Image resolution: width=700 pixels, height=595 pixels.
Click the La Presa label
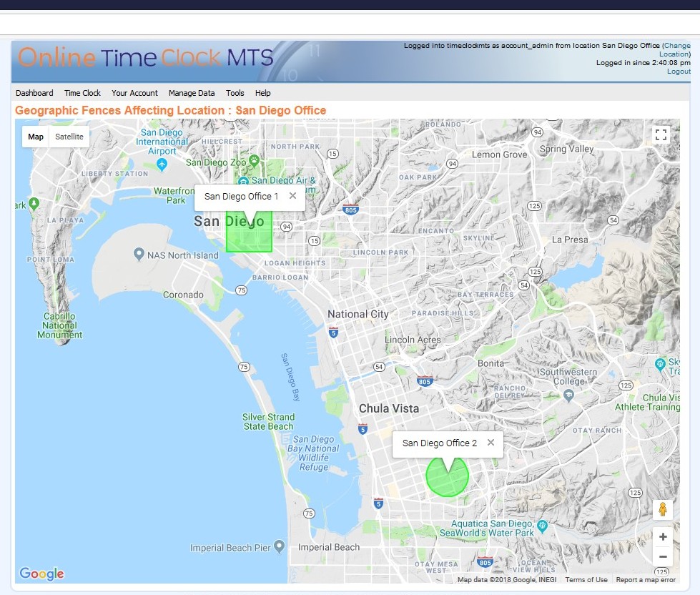tap(570, 240)
